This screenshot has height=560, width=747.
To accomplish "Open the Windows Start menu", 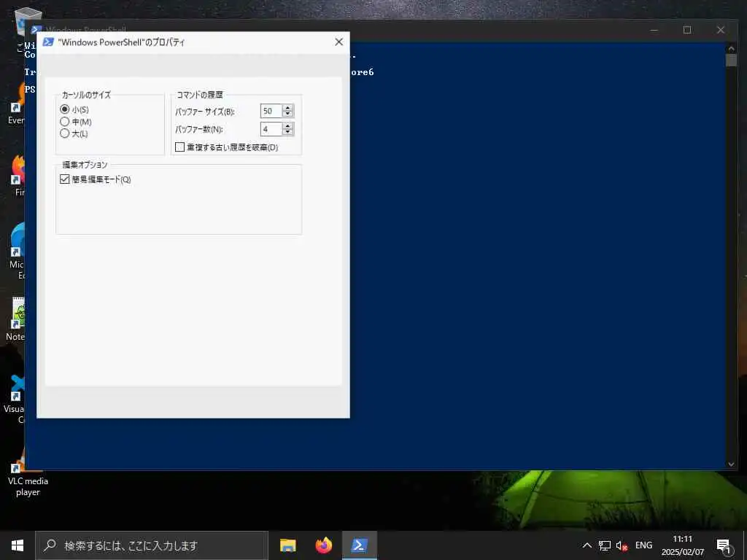I will [18, 545].
